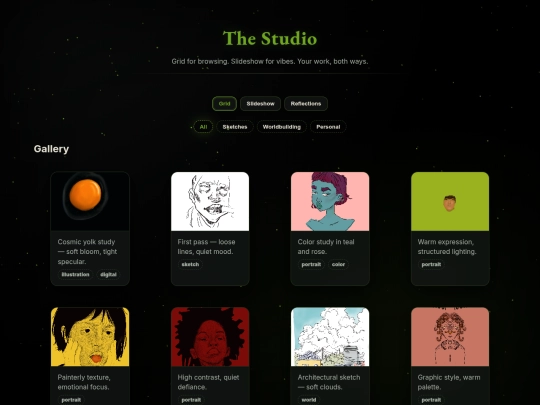Open the architectural clouds sketch thumbnail
The height and width of the screenshot is (405, 540).
point(330,337)
